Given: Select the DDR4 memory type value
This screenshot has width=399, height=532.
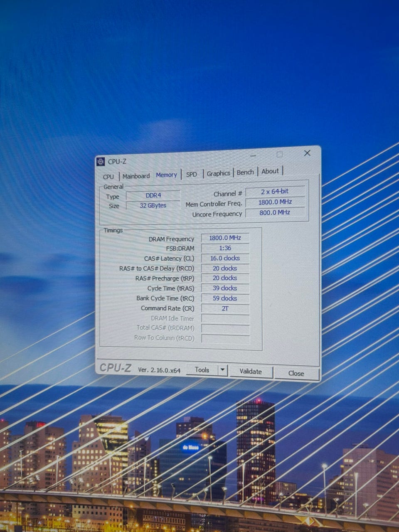Looking at the screenshot, I should [153, 195].
